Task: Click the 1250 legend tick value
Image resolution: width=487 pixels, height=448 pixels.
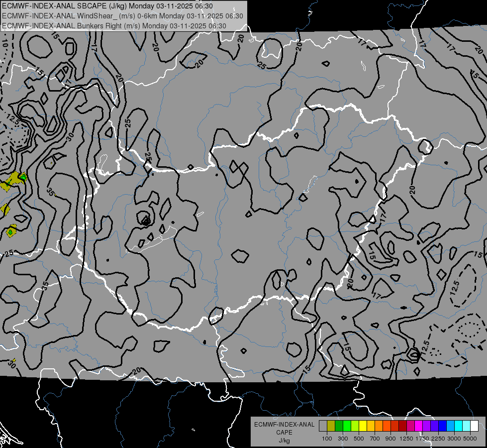Action: tap(406, 439)
